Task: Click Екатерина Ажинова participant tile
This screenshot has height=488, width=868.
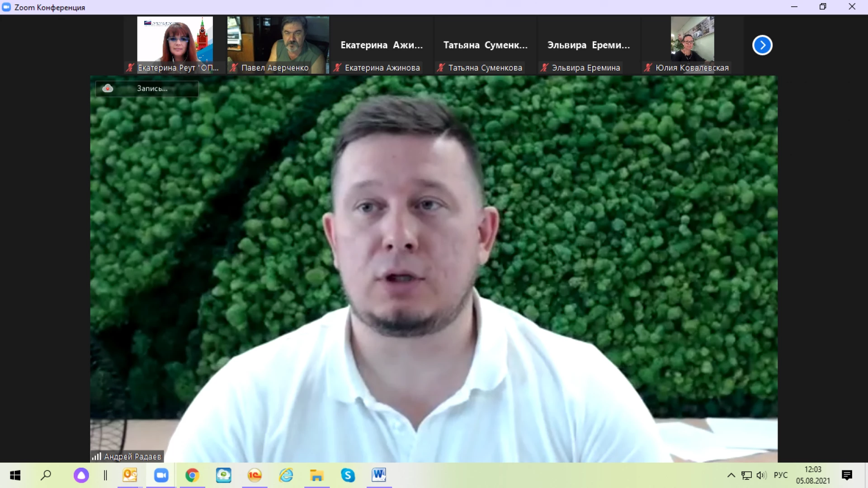Action: pyautogui.click(x=382, y=45)
